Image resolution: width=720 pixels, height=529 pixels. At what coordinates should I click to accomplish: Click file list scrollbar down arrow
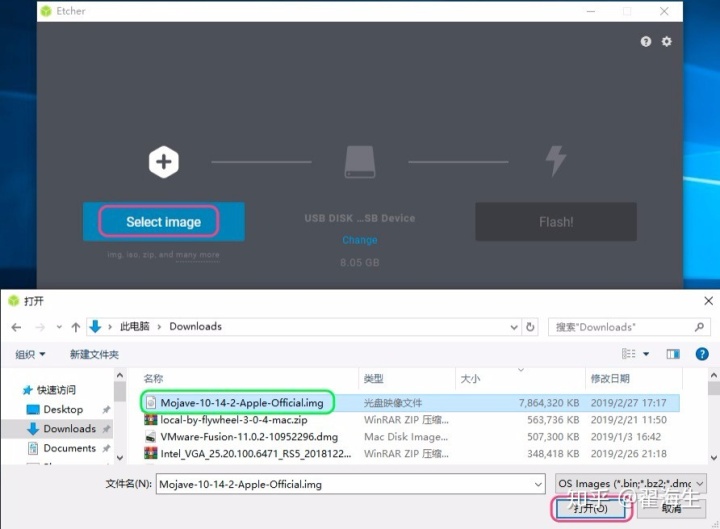click(x=714, y=457)
